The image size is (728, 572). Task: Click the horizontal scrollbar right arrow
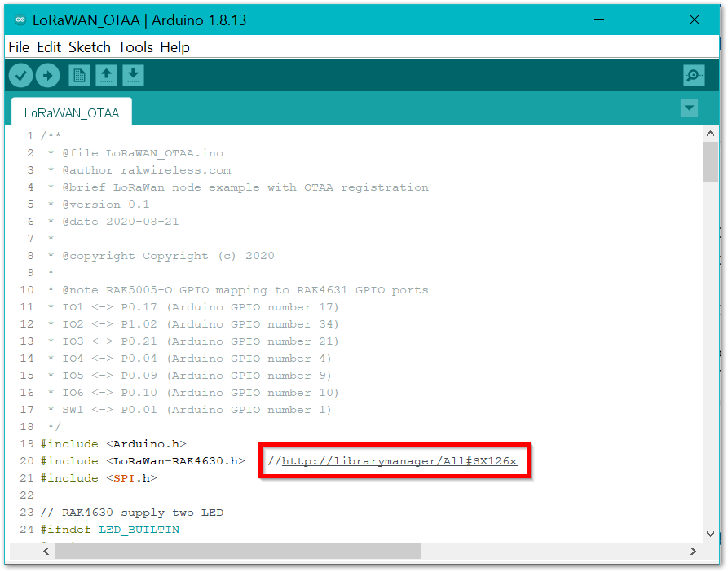click(x=693, y=552)
